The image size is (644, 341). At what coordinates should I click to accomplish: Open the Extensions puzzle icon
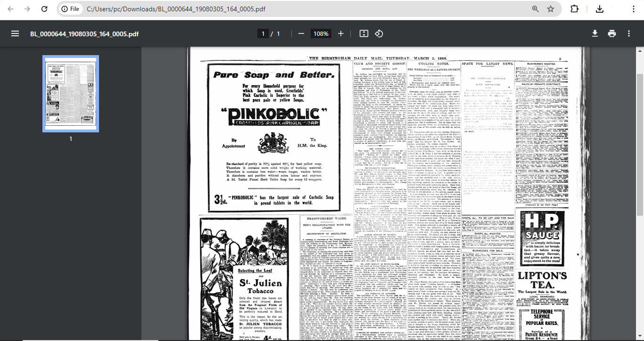tap(575, 9)
